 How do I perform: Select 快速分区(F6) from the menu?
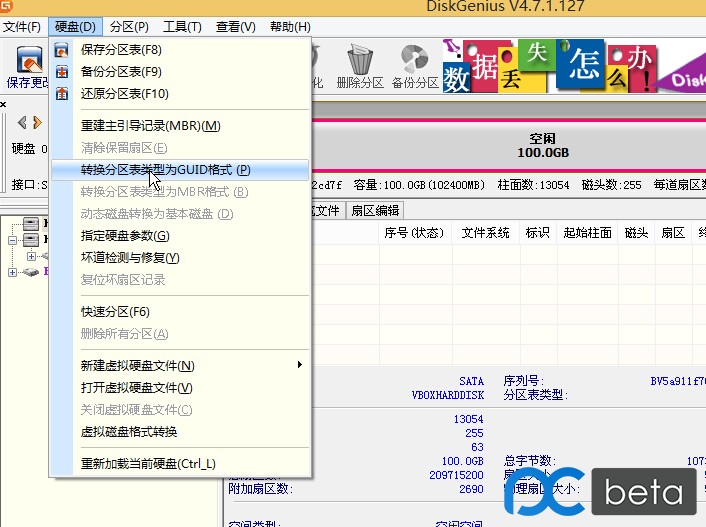[x=115, y=312]
